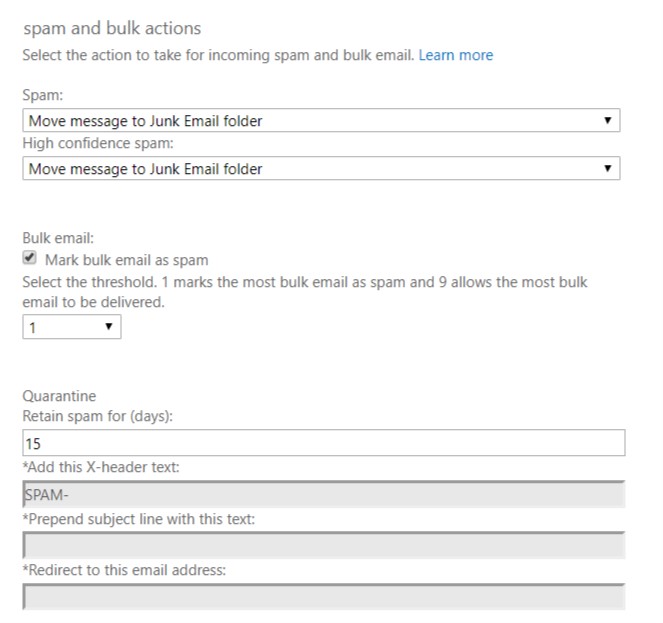
Task: Click the High confidence spam dropdown arrow
Action: click(608, 168)
